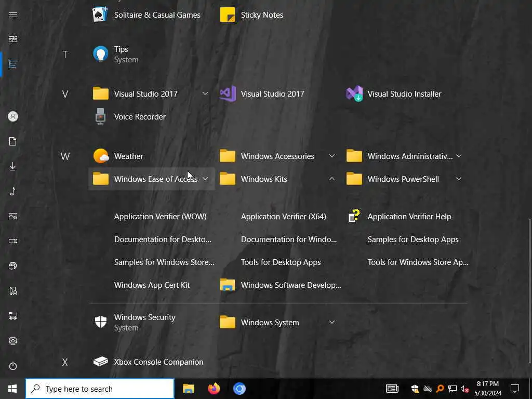Open Windows Security tray icon

[415, 389]
